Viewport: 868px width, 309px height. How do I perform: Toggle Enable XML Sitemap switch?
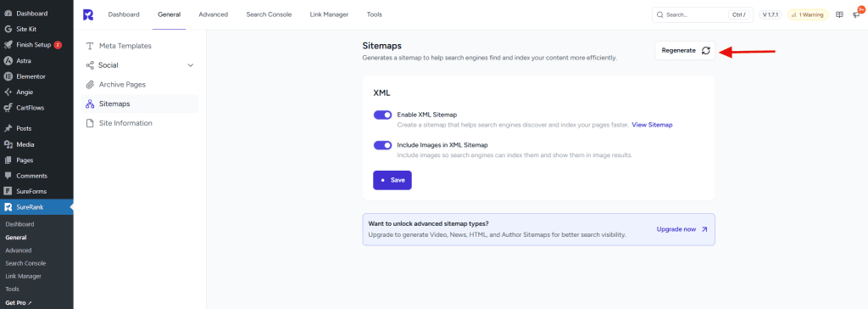(x=382, y=115)
